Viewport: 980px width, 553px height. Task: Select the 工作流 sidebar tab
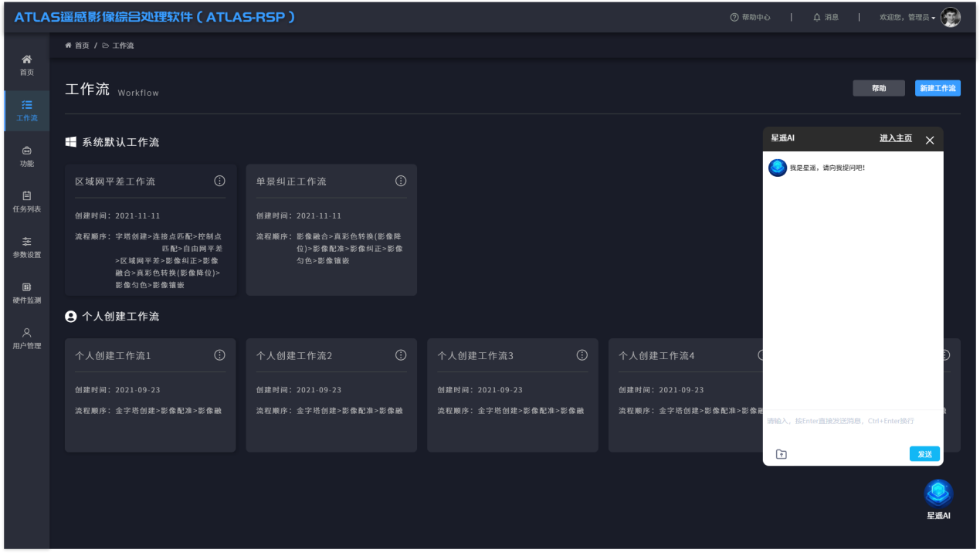(26, 110)
